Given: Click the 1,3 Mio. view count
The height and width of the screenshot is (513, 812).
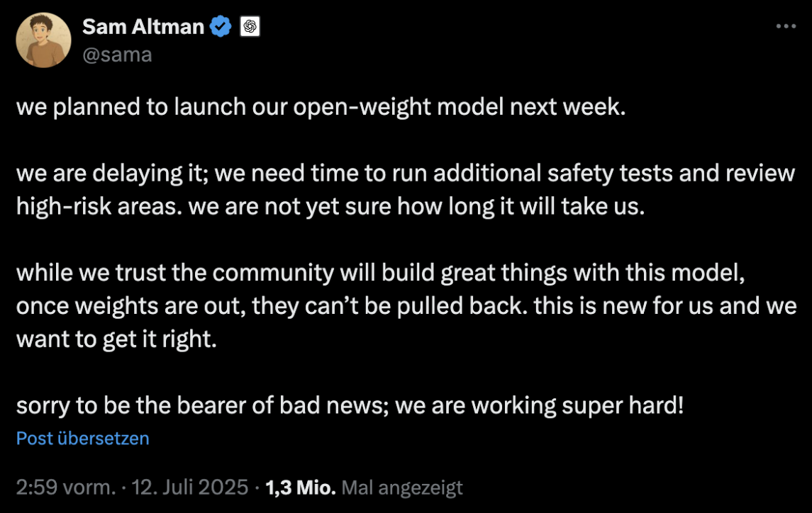Looking at the screenshot, I should click(x=301, y=487).
